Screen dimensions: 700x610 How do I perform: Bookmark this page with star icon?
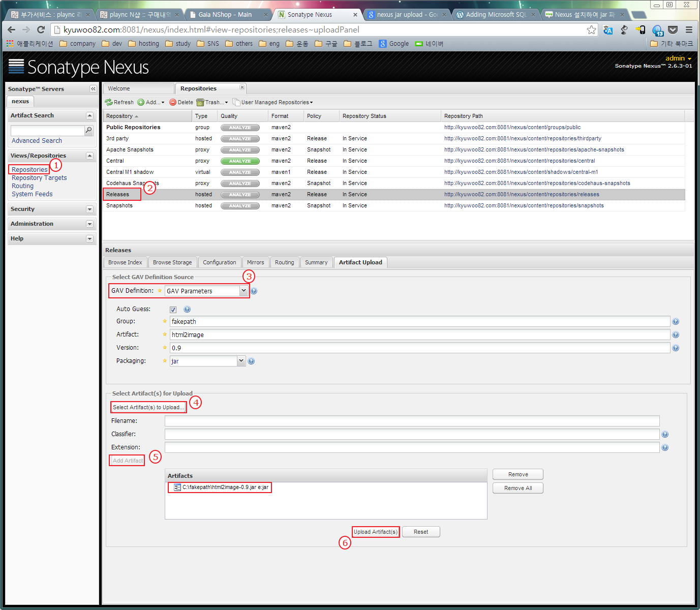592,30
